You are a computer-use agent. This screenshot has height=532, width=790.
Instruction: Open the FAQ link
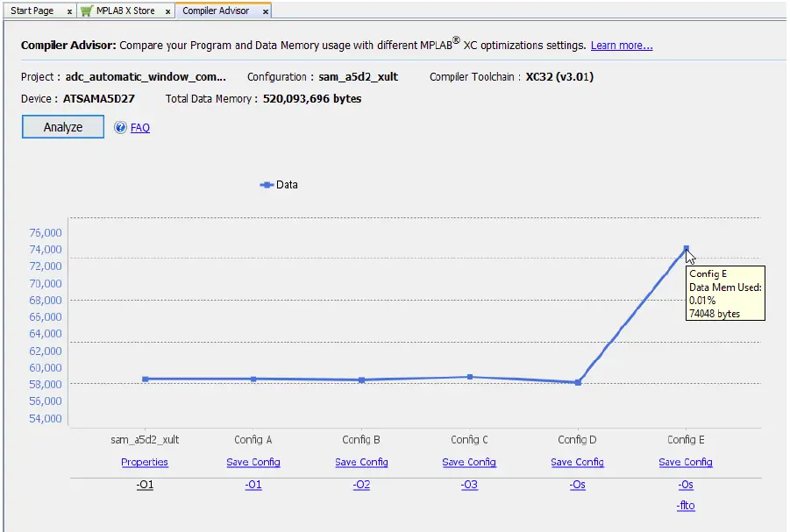click(140, 128)
